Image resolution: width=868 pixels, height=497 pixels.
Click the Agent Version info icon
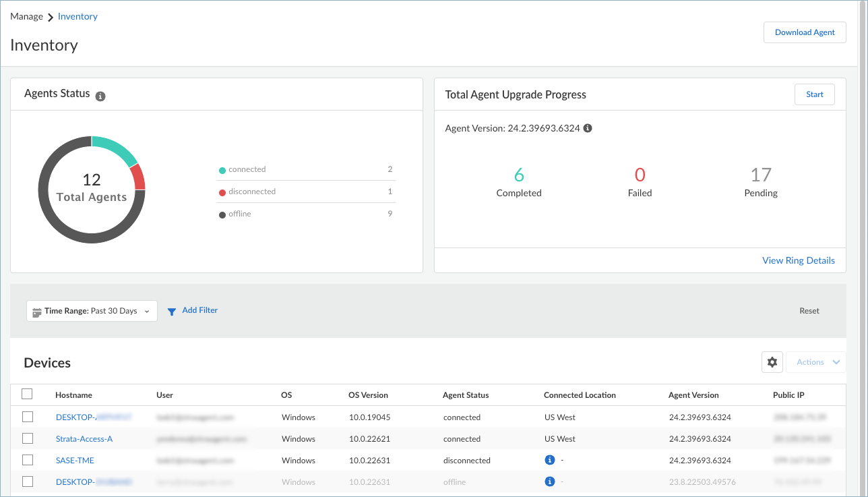(588, 128)
